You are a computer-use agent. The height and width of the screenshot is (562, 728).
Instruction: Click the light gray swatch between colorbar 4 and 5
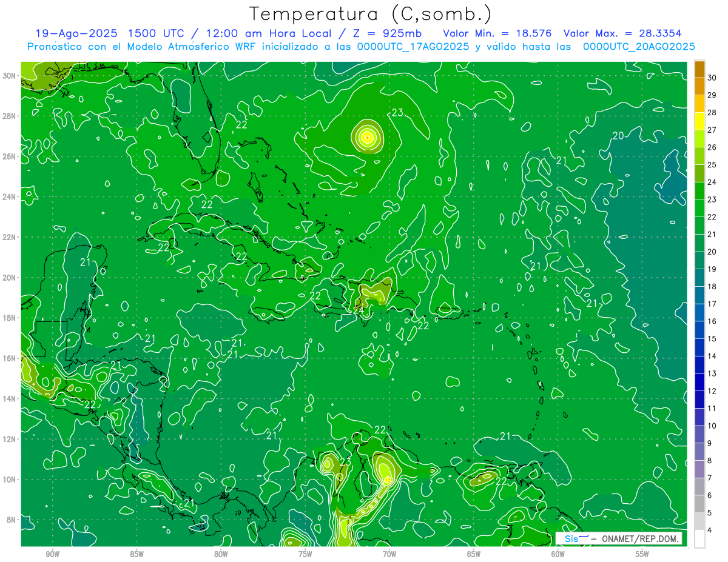pos(699,521)
